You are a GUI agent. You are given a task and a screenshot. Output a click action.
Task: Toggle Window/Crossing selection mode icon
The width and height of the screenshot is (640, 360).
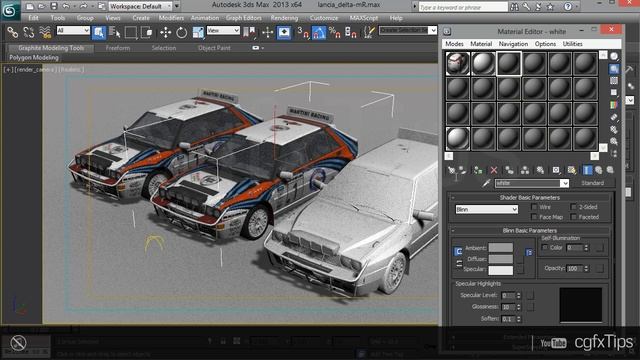point(146,32)
